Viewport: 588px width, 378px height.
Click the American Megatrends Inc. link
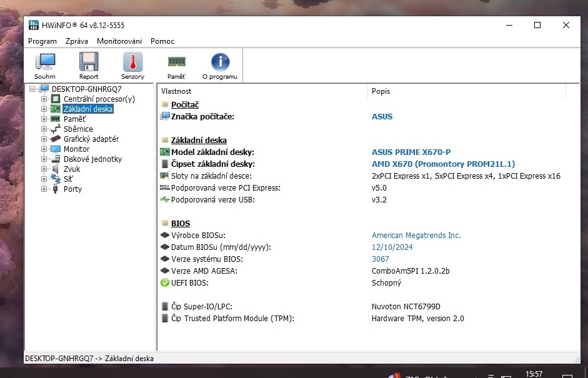point(416,235)
